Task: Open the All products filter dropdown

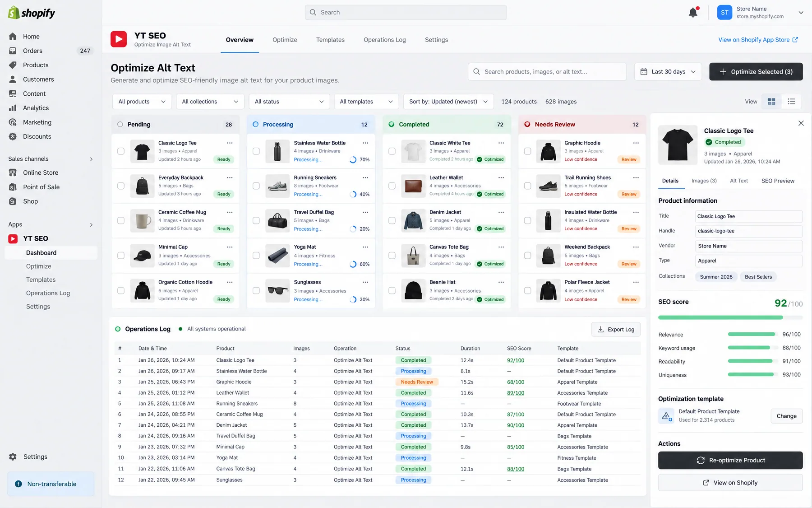Action: coord(142,102)
